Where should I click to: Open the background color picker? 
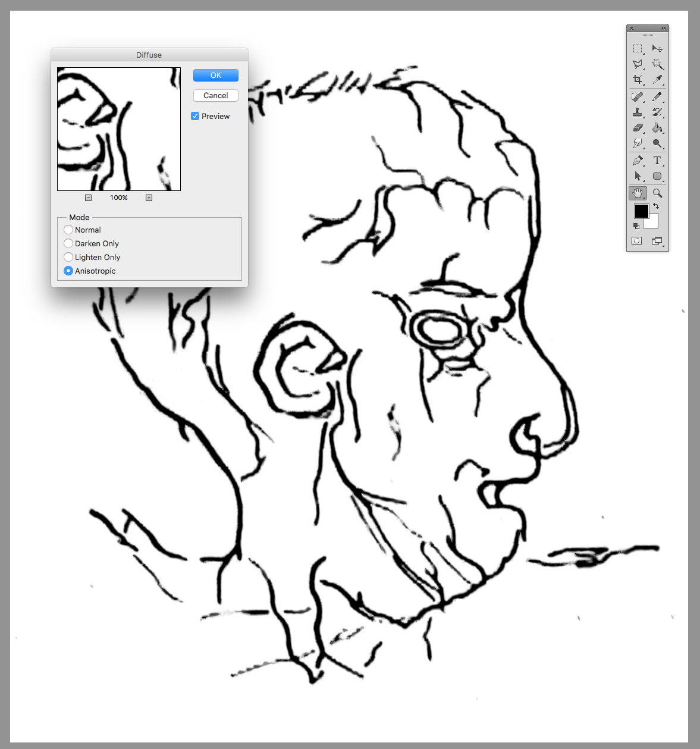[x=654, y=223]
